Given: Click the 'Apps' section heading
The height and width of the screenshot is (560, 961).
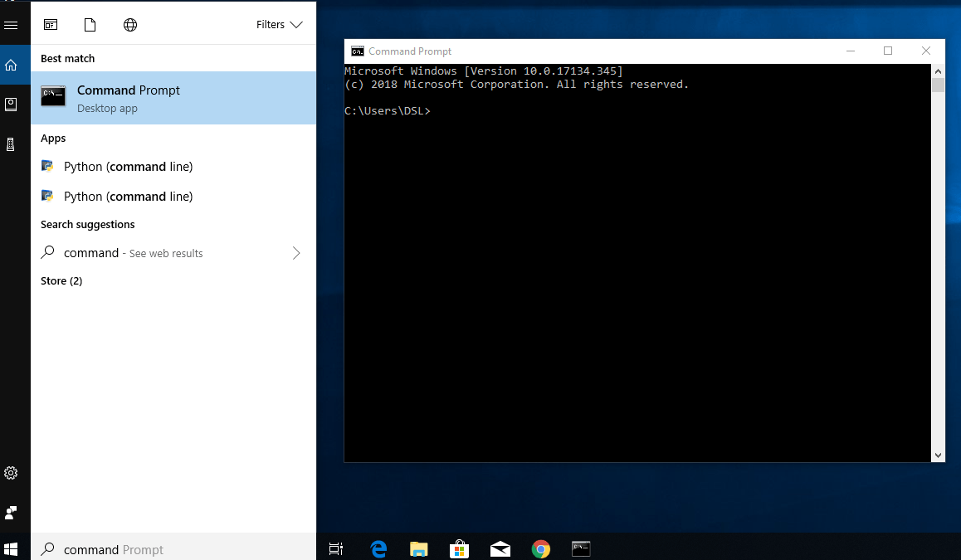Looking at the screenshot, I should coord(53,139).
